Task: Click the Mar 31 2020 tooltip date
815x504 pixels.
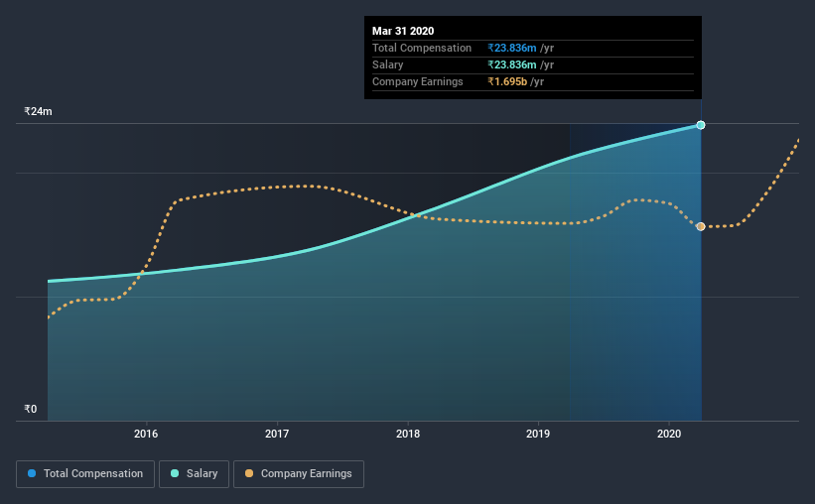Action: [403, 31]
